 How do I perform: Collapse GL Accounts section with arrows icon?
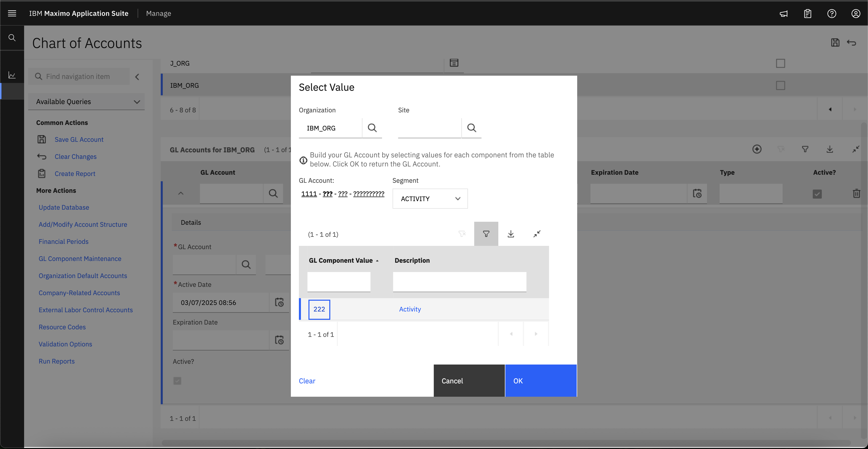(x=855, y=149)
